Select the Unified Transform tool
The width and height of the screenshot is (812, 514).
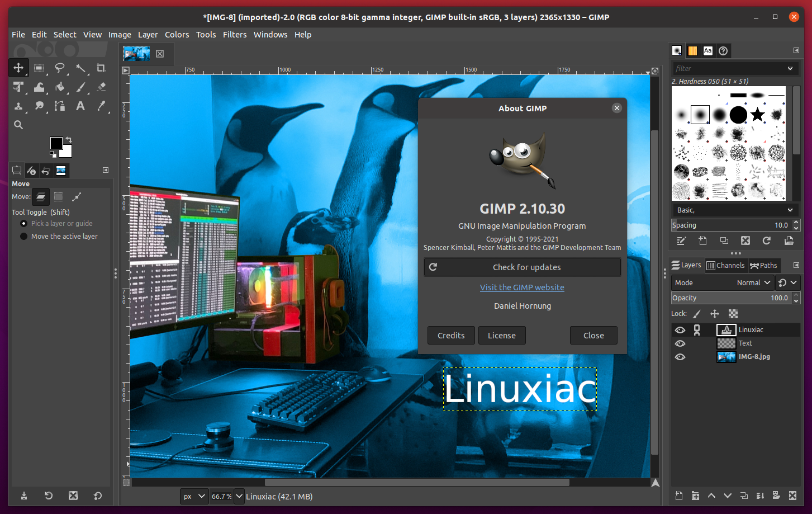point(18,87)
